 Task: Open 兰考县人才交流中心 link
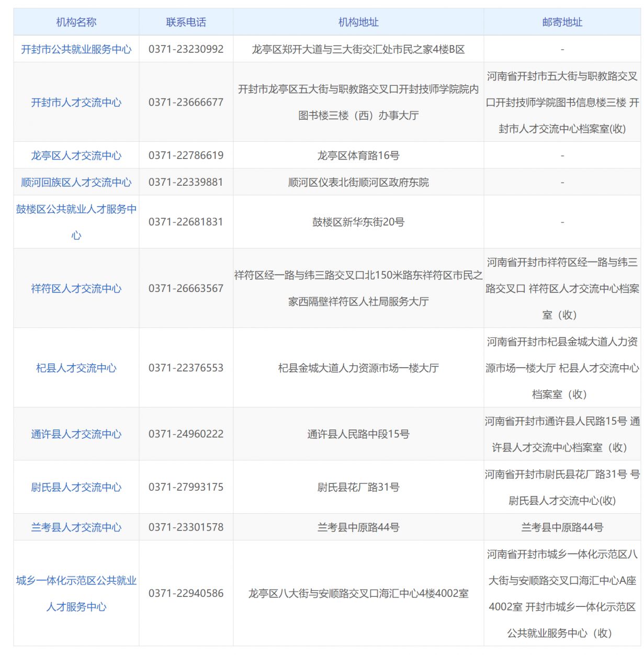coord(76,527)
